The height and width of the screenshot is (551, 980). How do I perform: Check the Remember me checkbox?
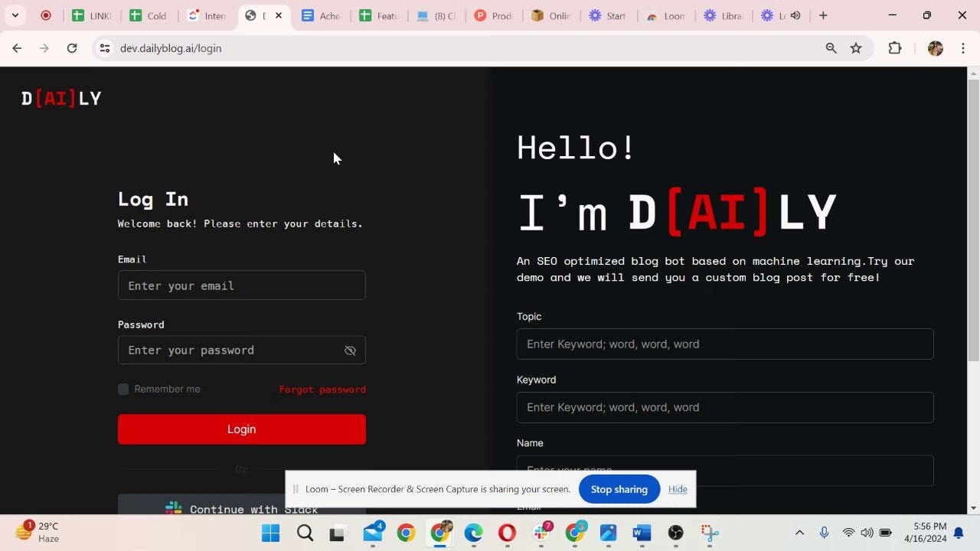122,389
